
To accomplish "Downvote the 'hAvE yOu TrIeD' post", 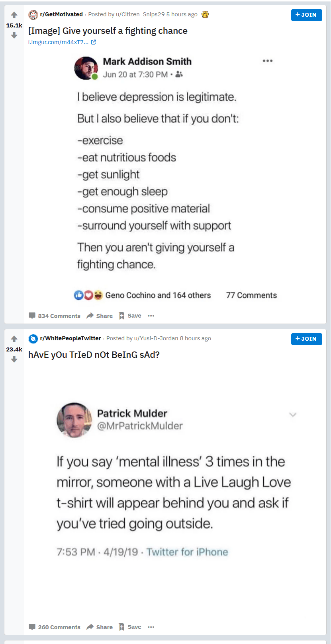I will coord(14,359).
